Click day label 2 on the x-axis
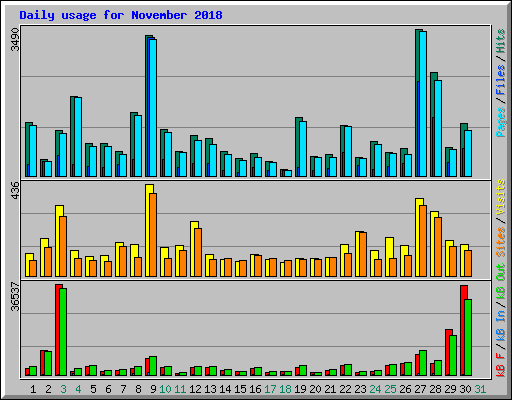Screen dimensions: 512x400 pyautogui.click(x=48, y=389)
